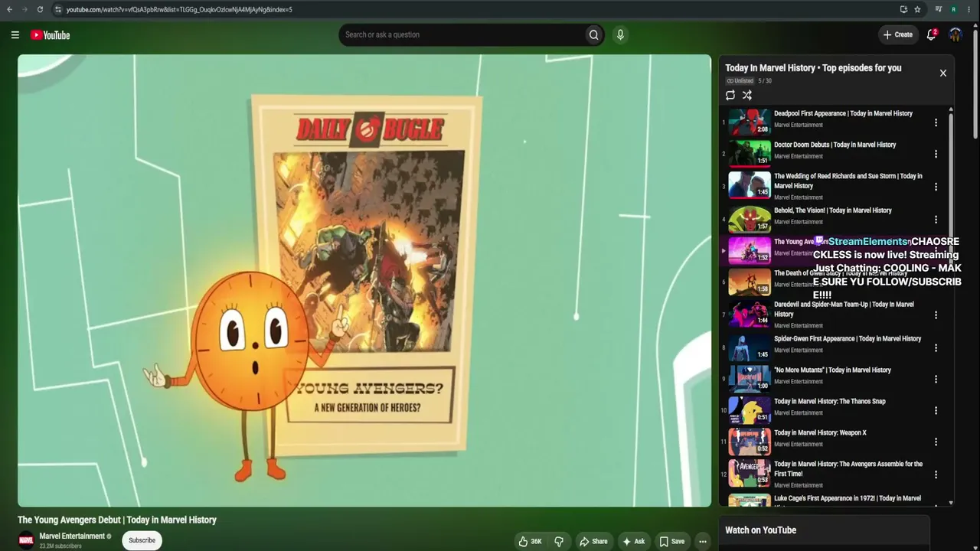Click the Marvel Entertainment channel avatar

pyautogui.click(x=26, y=540)
